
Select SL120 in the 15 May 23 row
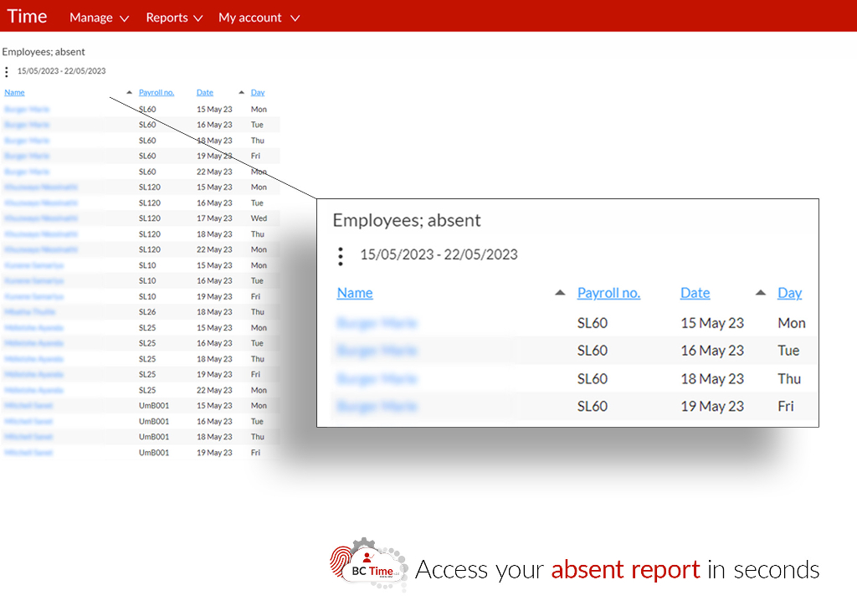point(150,187)
